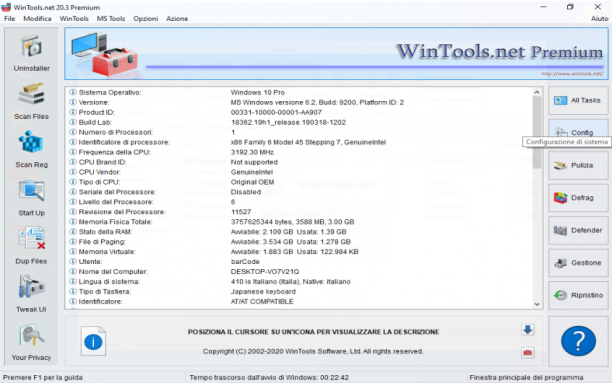Screen dimensions: 612x383
Task: Open the File menu
Action: [x=9, y=18]
